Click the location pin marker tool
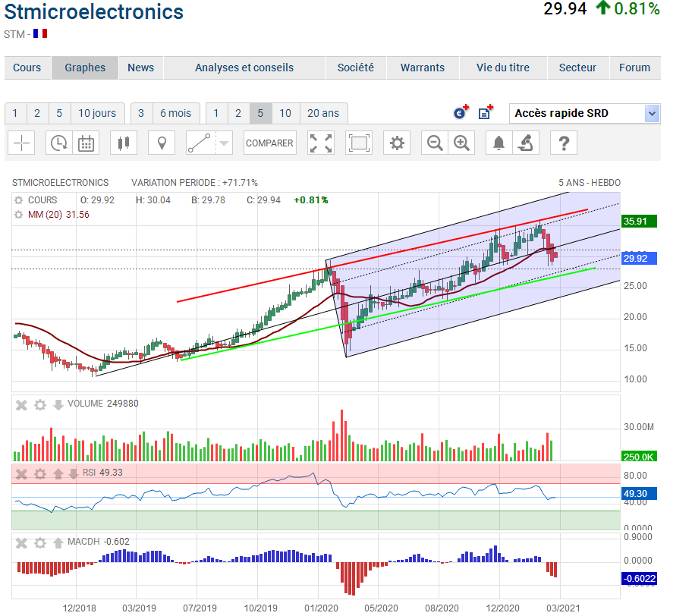The image size is (692, 616). point(162,143)
